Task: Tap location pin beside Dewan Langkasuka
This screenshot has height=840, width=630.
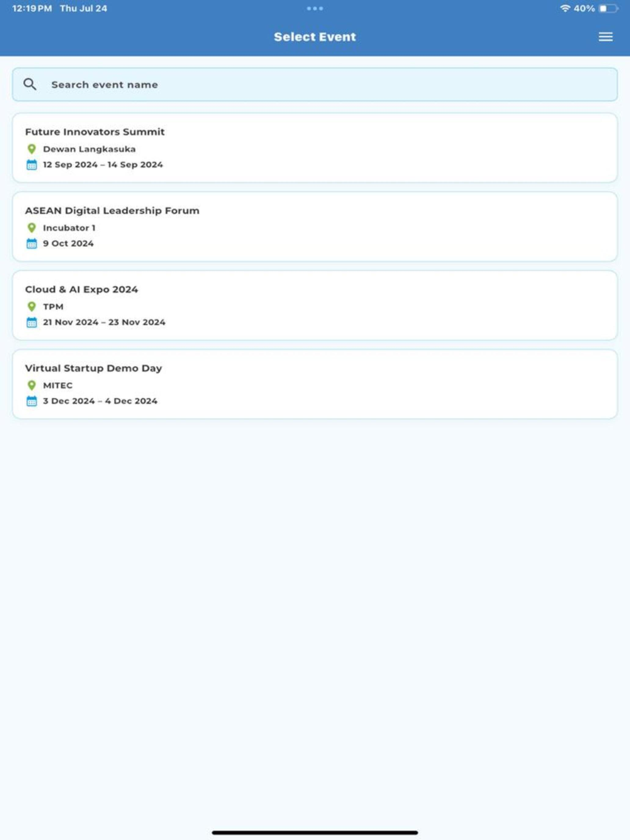Action: [x=32, y=149]
